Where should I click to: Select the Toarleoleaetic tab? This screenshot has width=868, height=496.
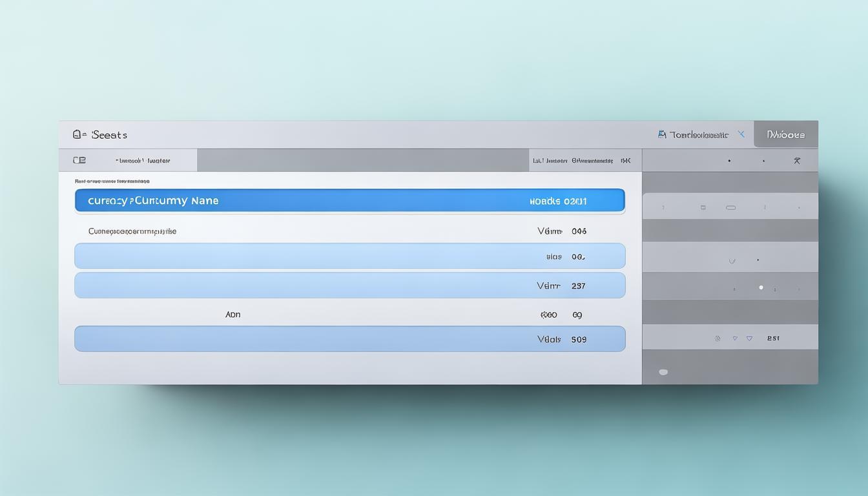click(699, 134)
